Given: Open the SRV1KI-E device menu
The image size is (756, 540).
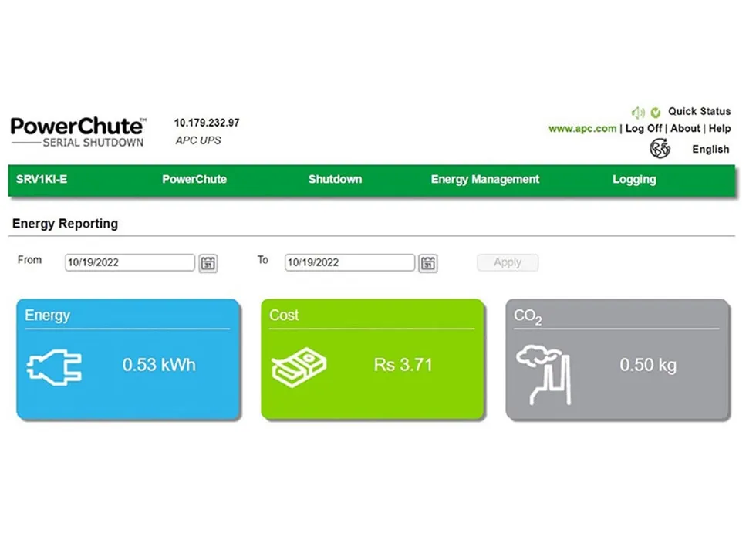Looking at the screenshot, I should [42, 179].
